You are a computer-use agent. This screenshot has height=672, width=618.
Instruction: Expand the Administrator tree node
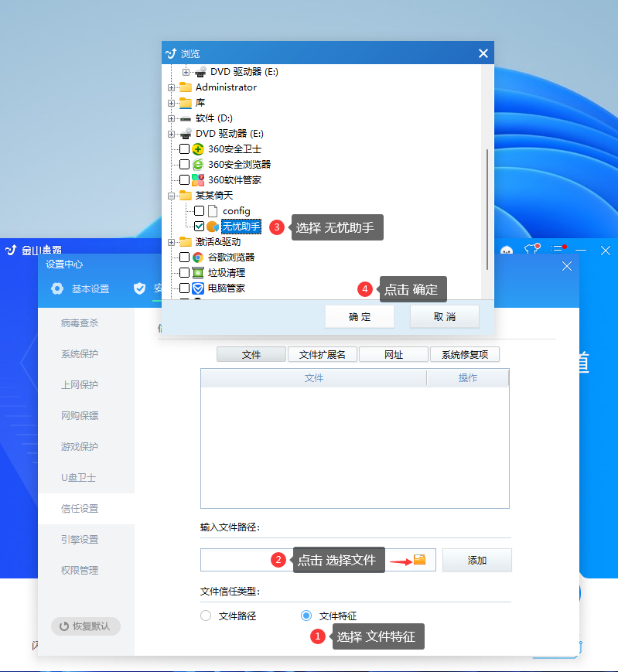click(171, 87)
